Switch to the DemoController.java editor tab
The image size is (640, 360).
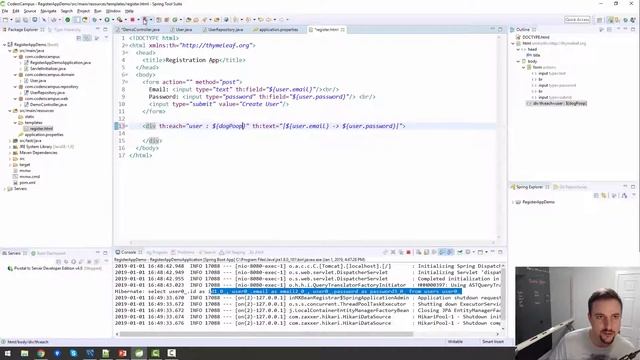140,30
